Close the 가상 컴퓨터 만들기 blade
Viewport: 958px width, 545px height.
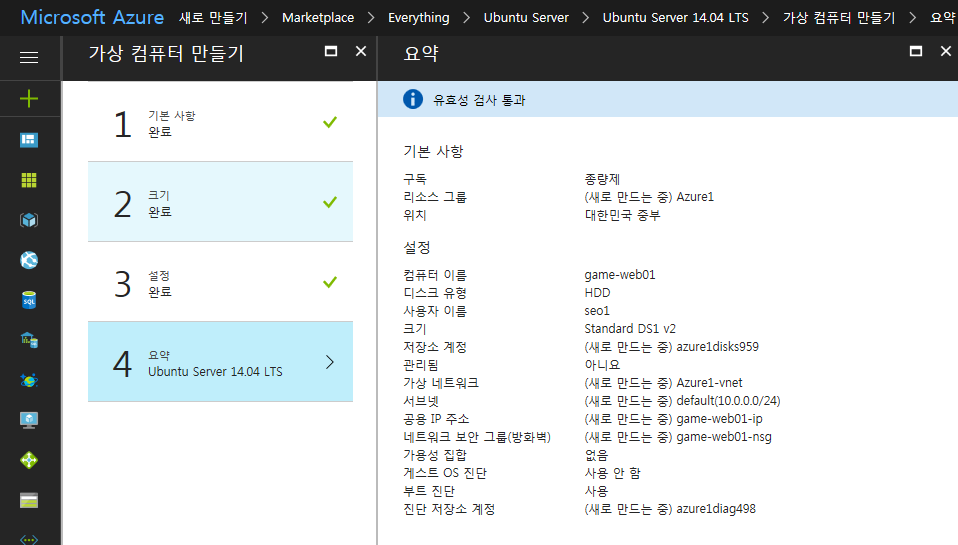coord(361,51)
